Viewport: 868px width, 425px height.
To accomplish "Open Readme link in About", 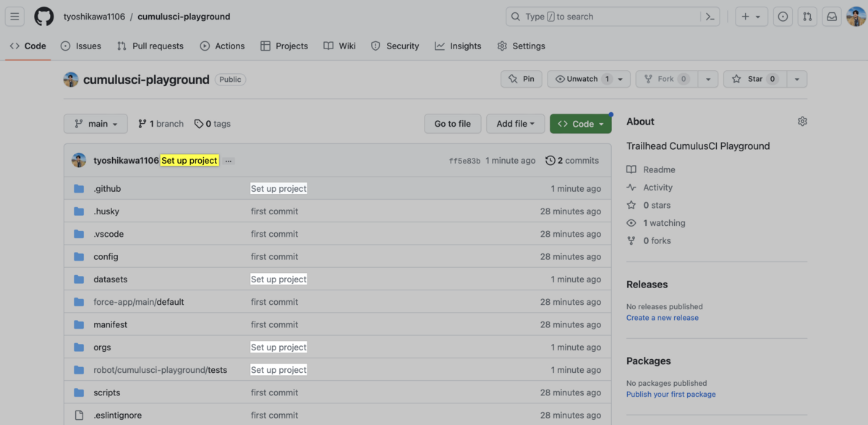I will coord(651,169).
